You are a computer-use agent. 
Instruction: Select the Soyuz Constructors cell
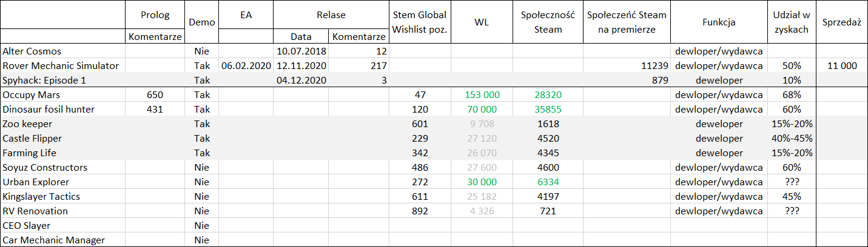point(45,168)
